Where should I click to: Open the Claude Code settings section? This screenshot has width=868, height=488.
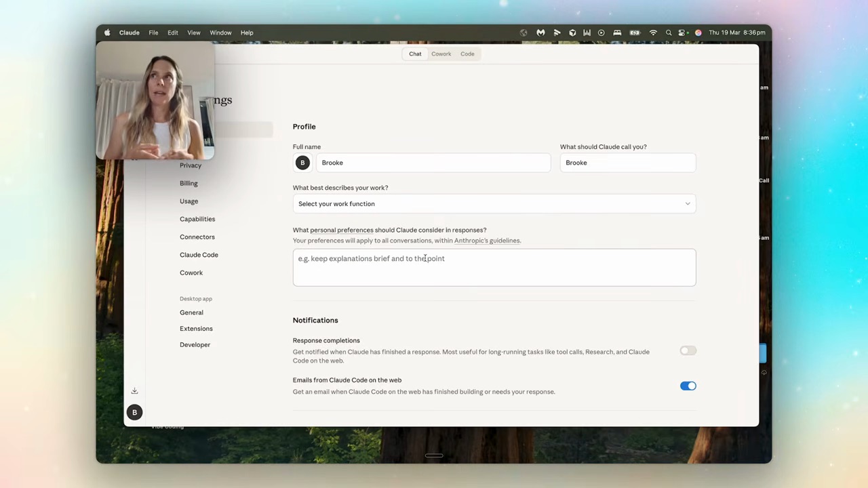199,255
